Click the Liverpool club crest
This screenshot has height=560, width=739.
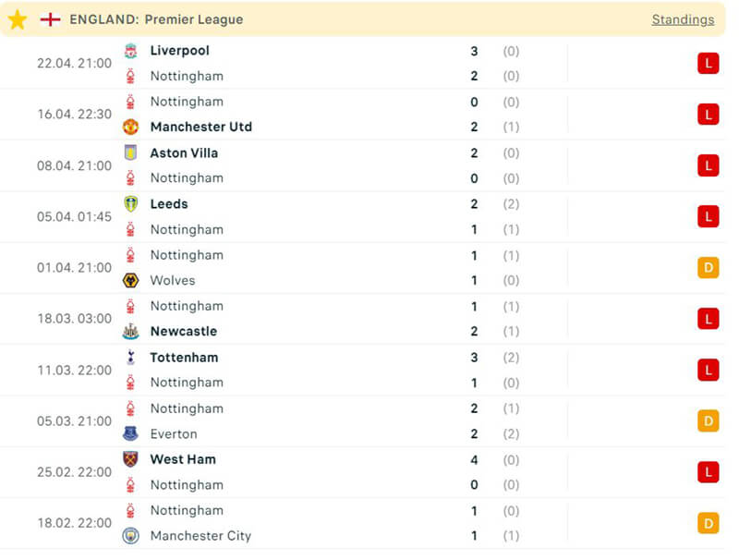tap(130, 51)
